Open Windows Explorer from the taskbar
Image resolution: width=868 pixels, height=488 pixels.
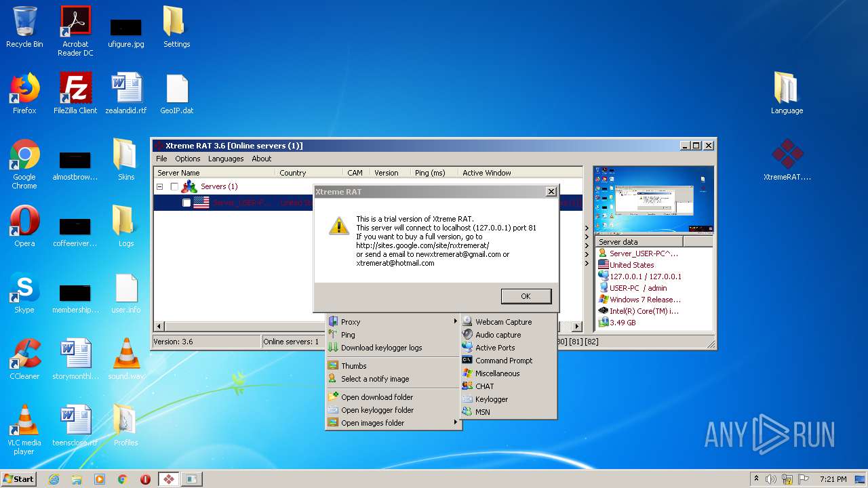pos(77,479)
